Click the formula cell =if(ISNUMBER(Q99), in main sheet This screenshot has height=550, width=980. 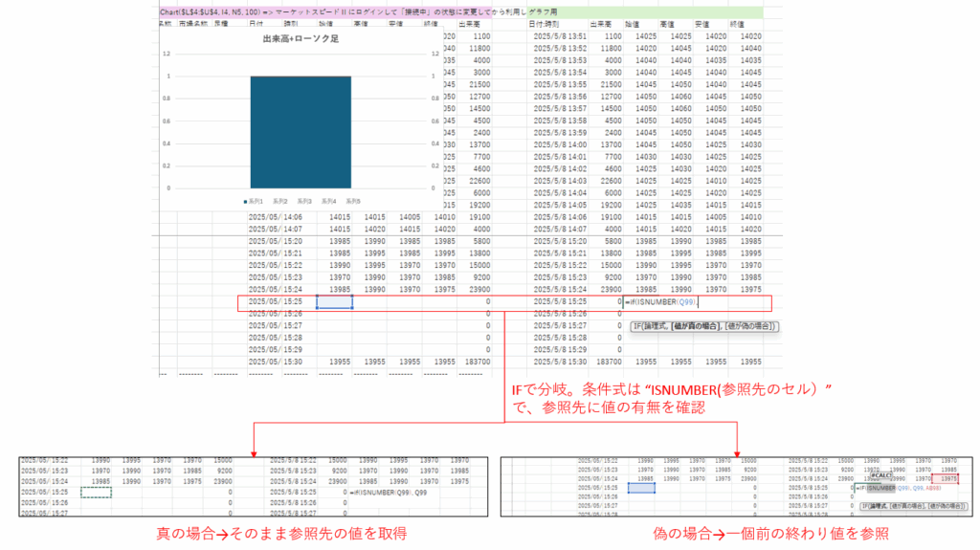(661, 302)
